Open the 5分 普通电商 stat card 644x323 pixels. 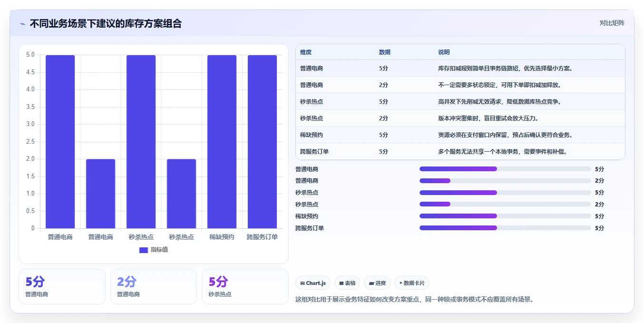pos(62,286)
